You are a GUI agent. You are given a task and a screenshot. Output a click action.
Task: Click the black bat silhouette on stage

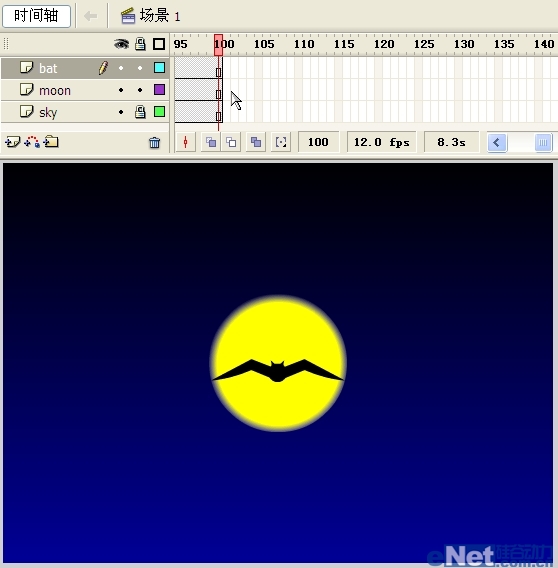[x=277, y=372]
